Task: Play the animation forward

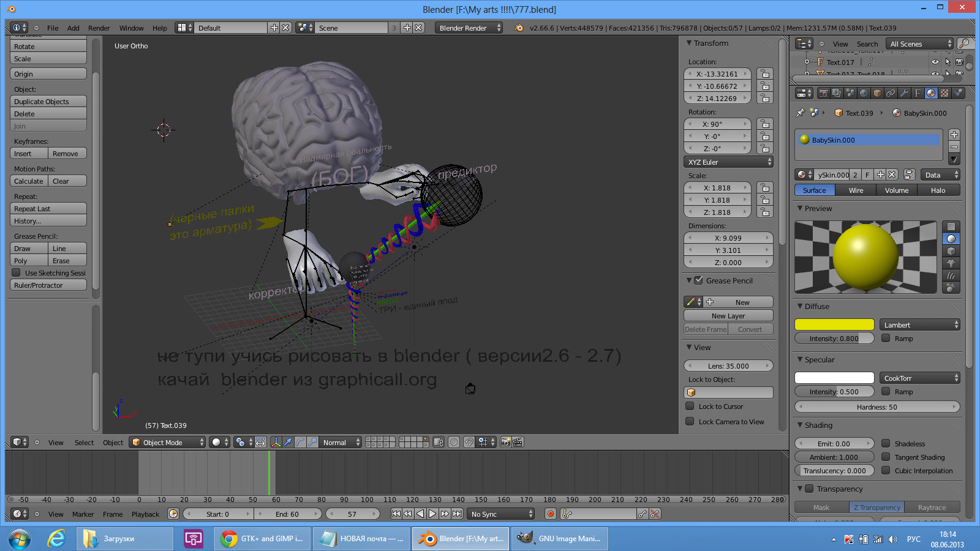Action: pyautogui.click(x=432, y=514)
